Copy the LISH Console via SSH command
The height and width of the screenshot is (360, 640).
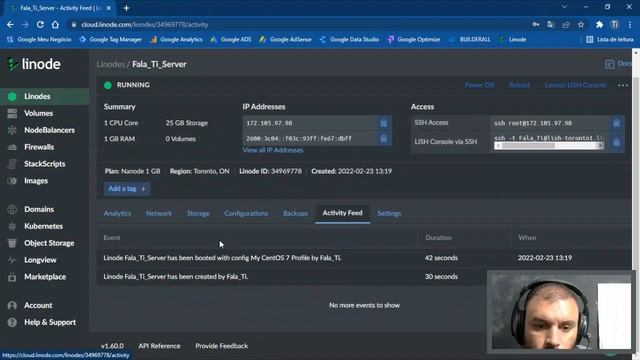point(616,142)
